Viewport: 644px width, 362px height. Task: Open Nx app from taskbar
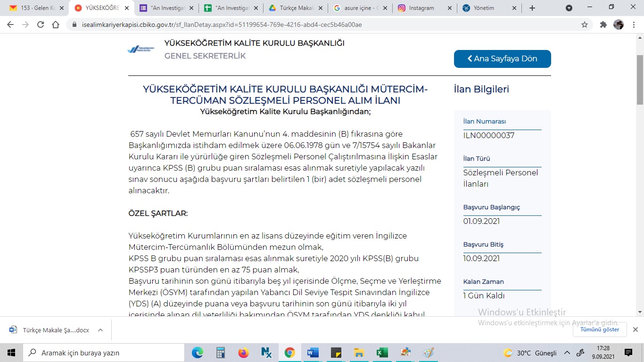266,353
